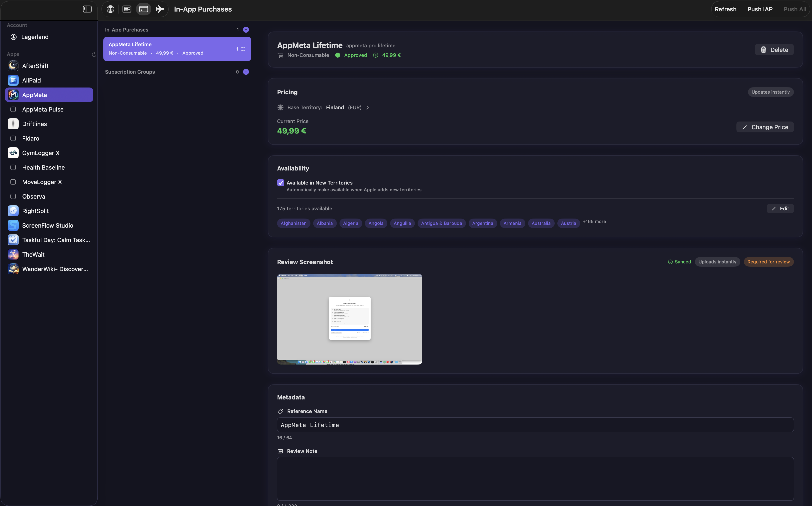
Task: Click the tag icon beside Reference Name
Action: click(280, 411)
